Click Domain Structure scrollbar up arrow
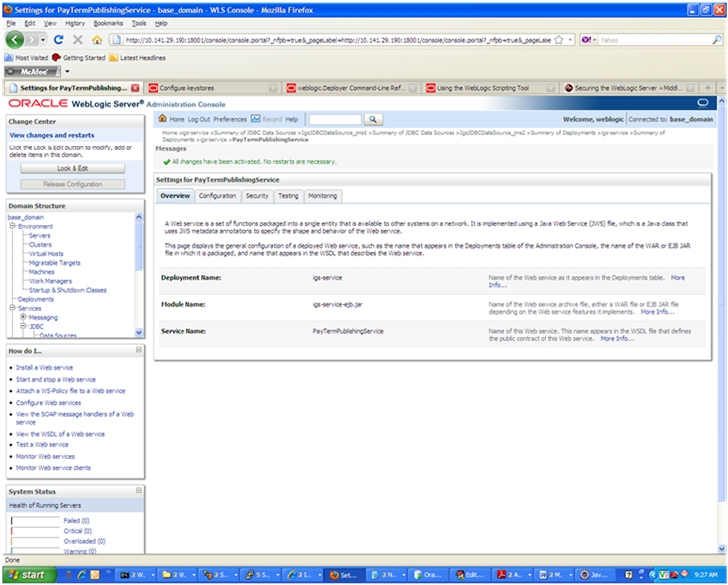This screenshot has width=728, height=585. click(139, 217)
